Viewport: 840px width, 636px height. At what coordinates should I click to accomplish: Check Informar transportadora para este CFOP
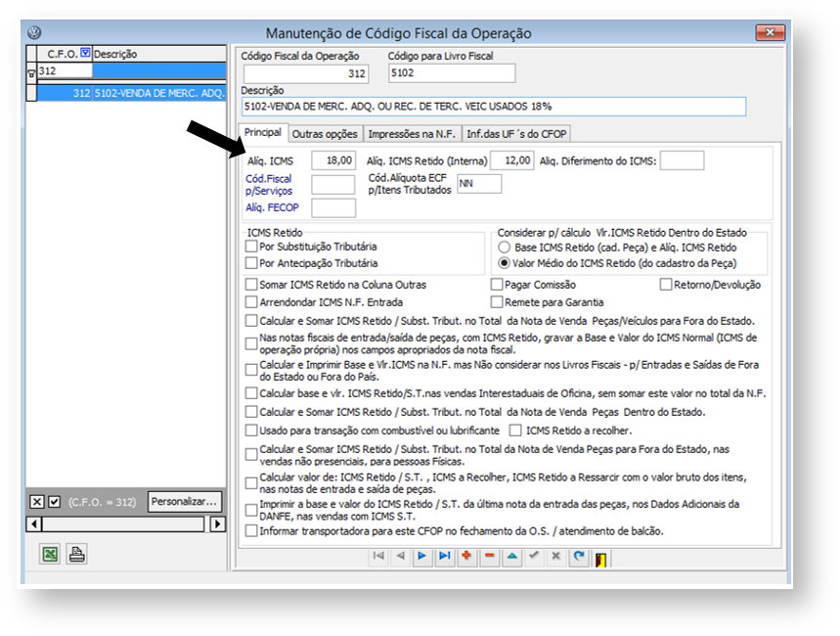tap(250, 531)
